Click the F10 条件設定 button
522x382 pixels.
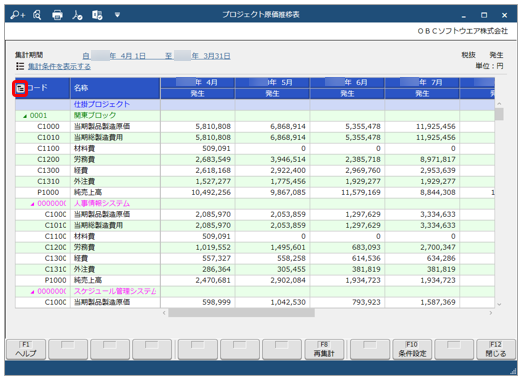coord(412,349)
